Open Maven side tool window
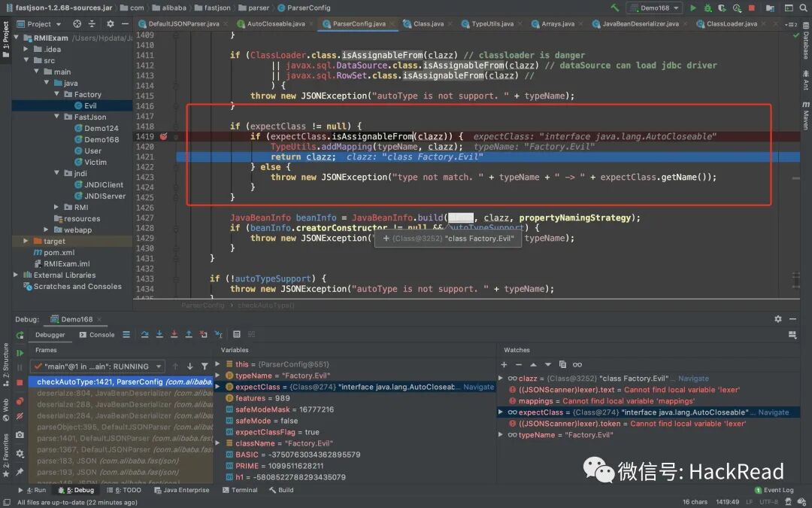This screenshot has height=508, width=812. tap(806, 116)
